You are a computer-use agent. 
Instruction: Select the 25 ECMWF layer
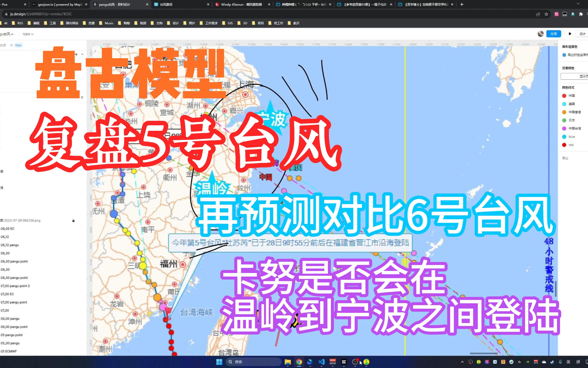[9, 351]
